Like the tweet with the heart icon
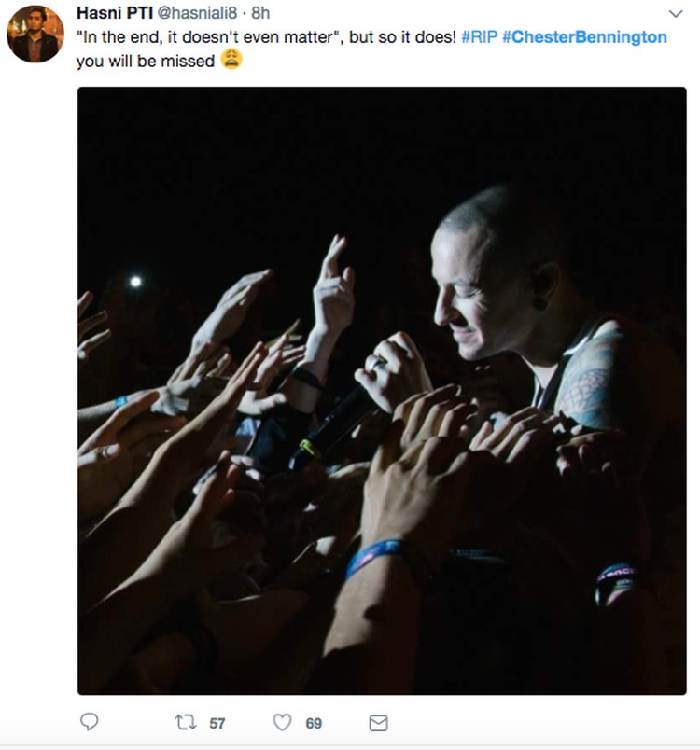This screenshot has width=700, height=750. 282,722
